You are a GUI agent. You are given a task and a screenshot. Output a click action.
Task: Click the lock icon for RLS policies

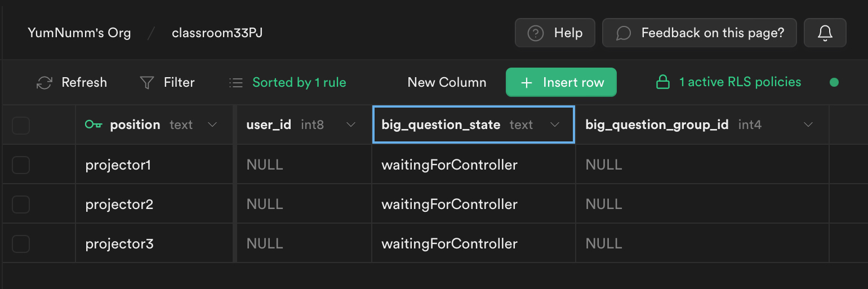point(663,82)
